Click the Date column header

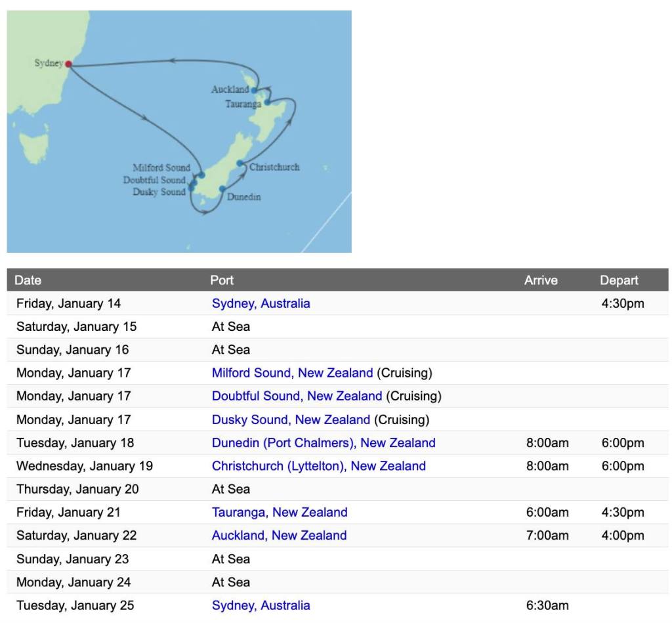point(28,280)
